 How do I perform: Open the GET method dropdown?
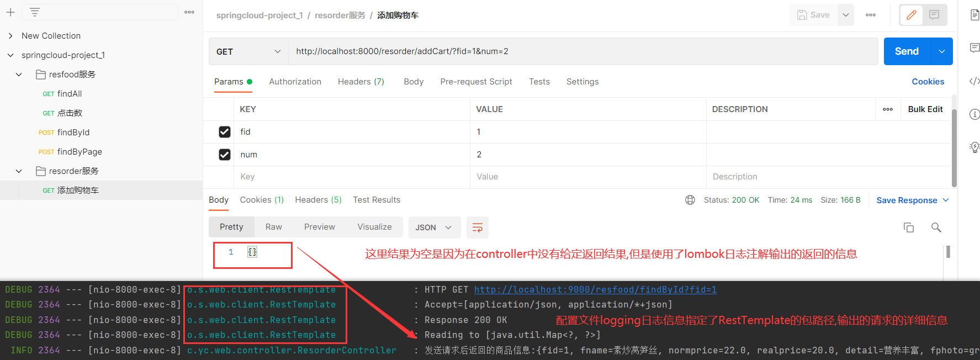(248, 51)
